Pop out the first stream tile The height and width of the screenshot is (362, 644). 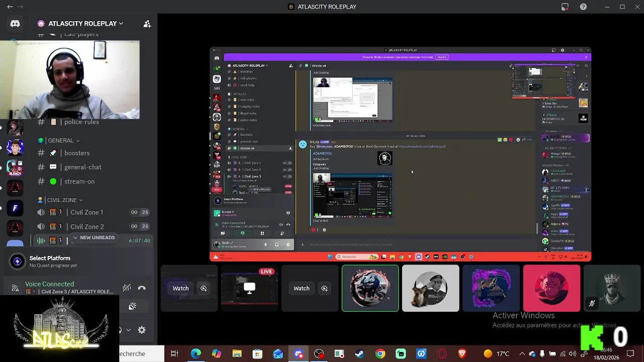click(204, 288)
